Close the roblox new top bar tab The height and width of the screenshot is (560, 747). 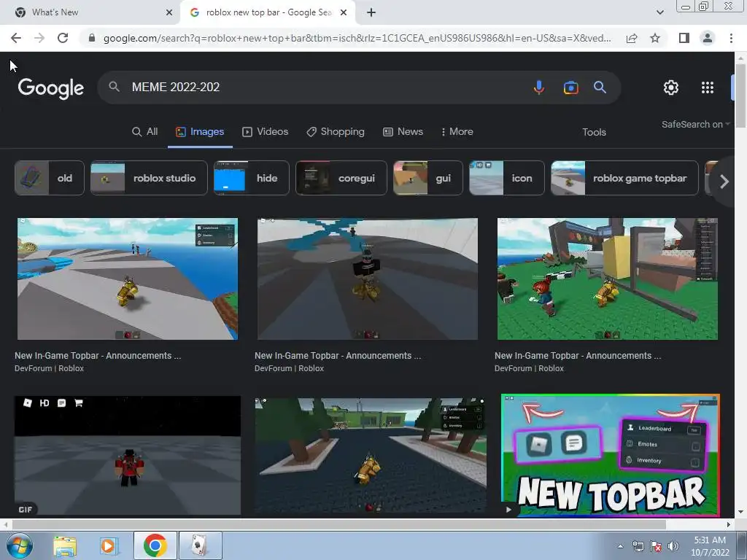(x=344, y=12)
